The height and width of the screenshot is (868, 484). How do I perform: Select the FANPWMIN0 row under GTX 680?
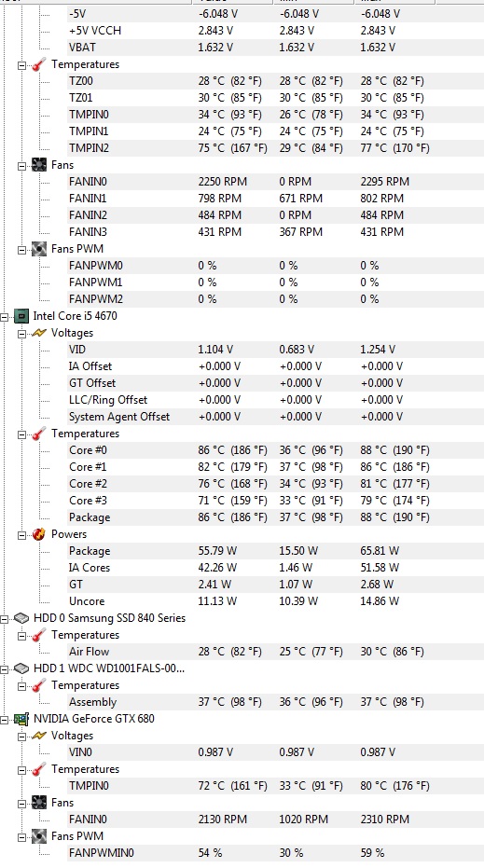pyautogui.click(x=275, y=853)
